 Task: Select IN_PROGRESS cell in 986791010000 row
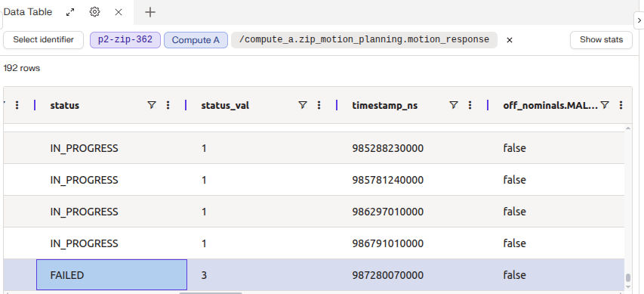click(112, 243)
